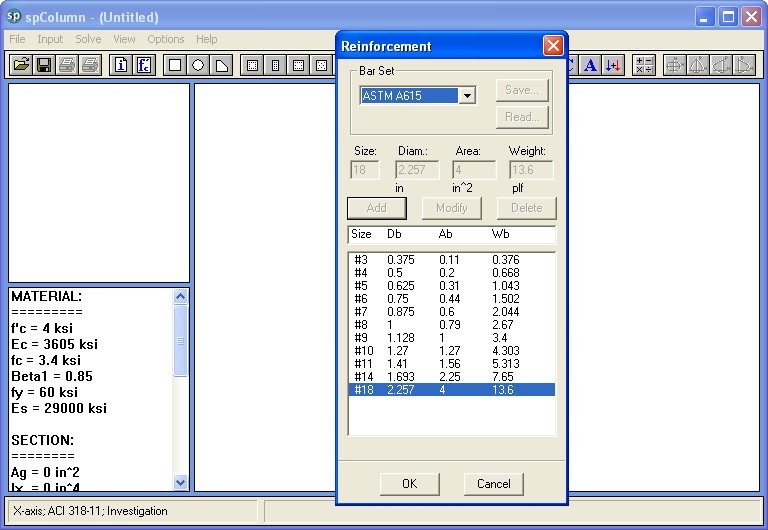Open general information with the 'i' document icon
The image size is (768, 530).
click(x=121, y=65)
